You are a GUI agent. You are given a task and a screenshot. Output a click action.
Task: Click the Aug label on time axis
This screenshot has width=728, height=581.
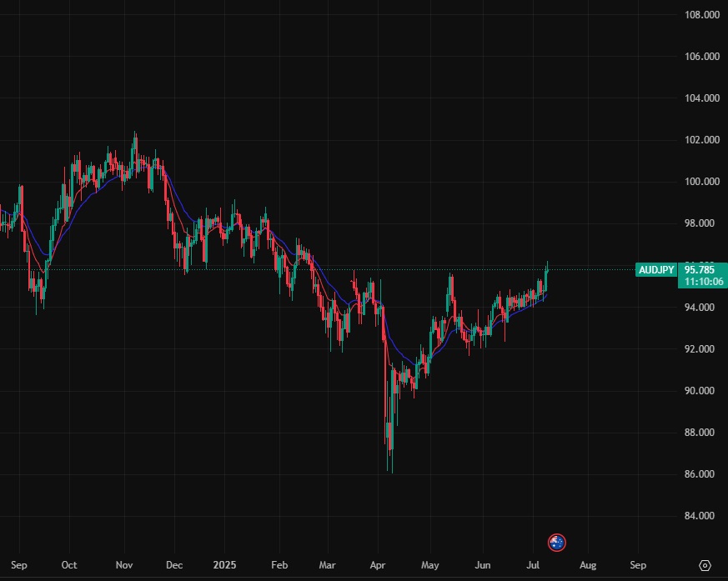[588, 565]
